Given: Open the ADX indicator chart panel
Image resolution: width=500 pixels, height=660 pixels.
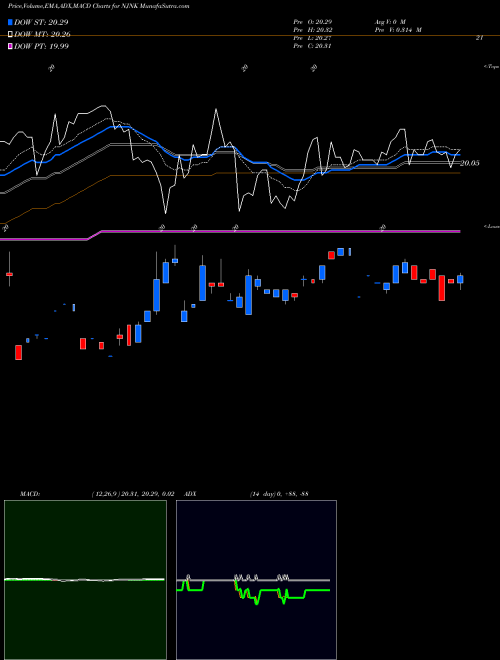Looking at the screenshot, I should (256, 580).
